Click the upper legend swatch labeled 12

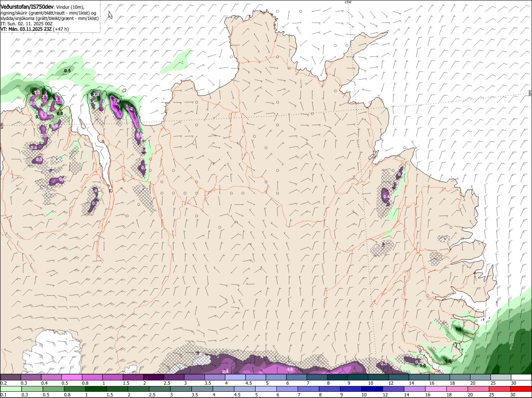[x=399, y=377]
